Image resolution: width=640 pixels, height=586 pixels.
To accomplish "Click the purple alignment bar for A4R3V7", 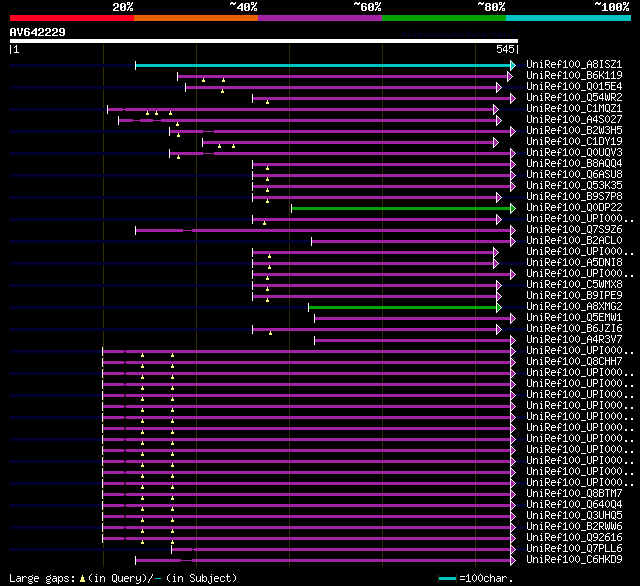I will point(412,341).
